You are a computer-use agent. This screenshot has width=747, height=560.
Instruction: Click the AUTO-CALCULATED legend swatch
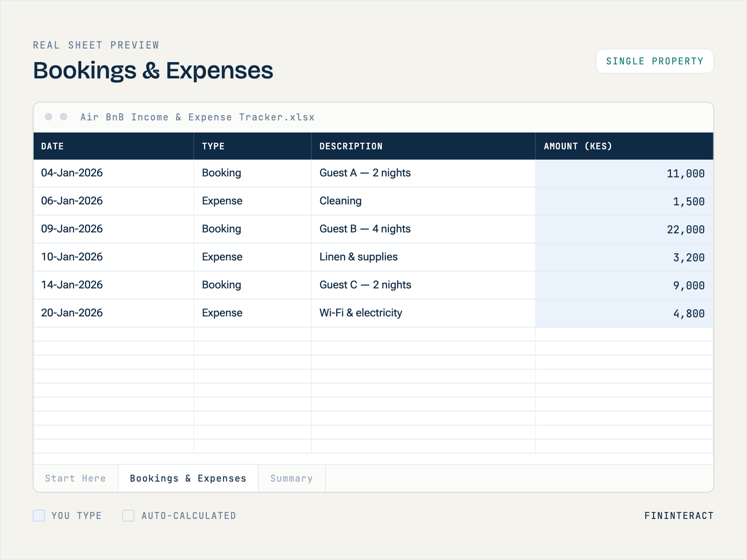(128, 516)
